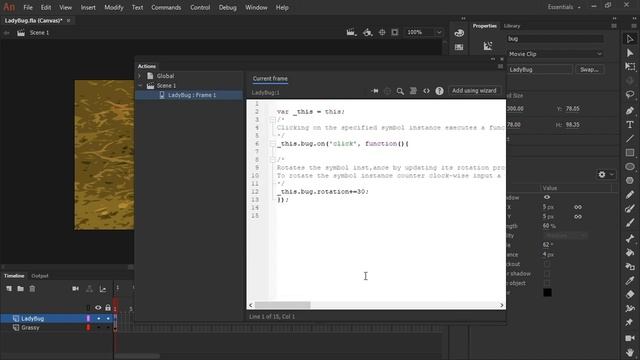Select the Camera tool in toolbar
Image resolution: width=640 pixels, height=360 pixels.
pos(630,338)
